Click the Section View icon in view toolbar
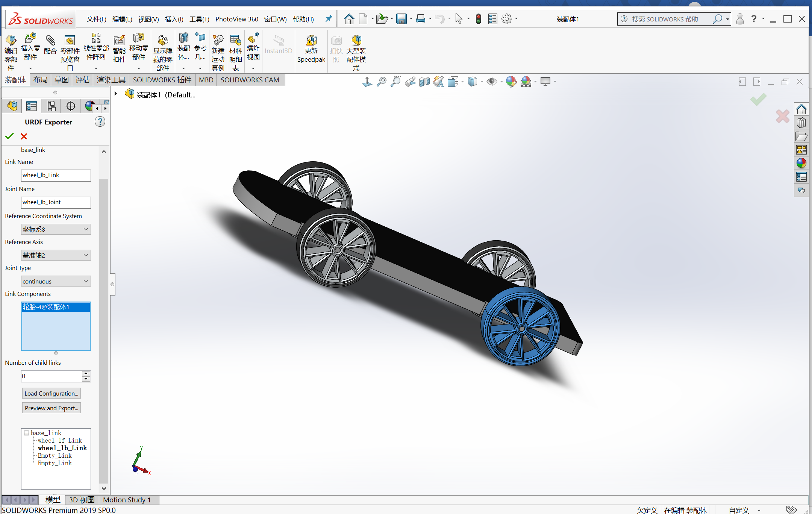The height and width of the screenshot is (514, 812). (x=424, y=82)
